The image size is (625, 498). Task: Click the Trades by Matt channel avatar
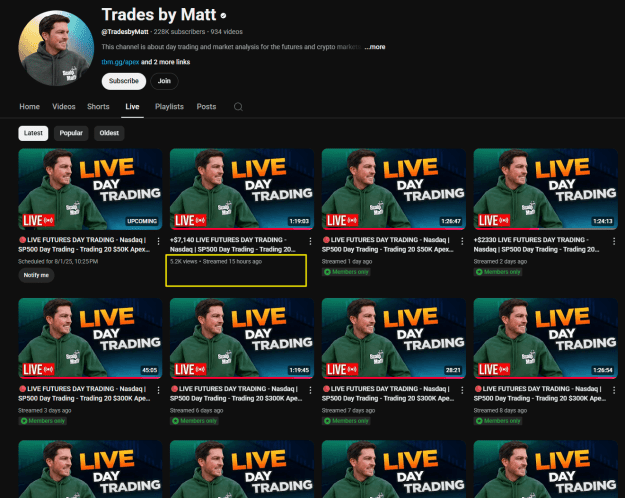pyautogui.click(x=56, y=48)
